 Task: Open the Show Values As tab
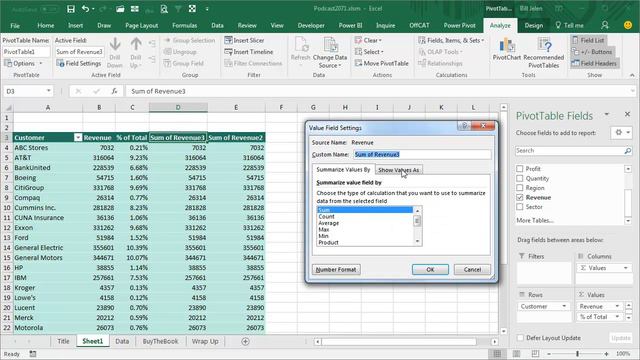pyautogui.click(x=398, y=170)
